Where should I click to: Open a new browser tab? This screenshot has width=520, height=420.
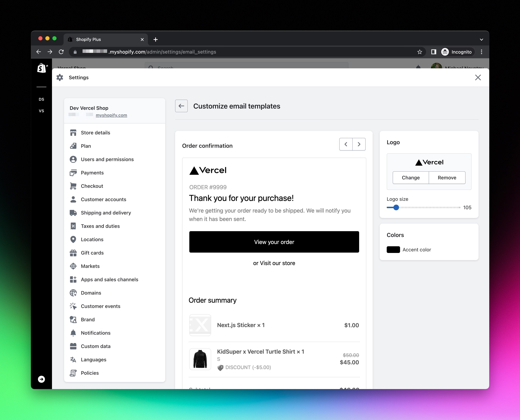[156, 40]
